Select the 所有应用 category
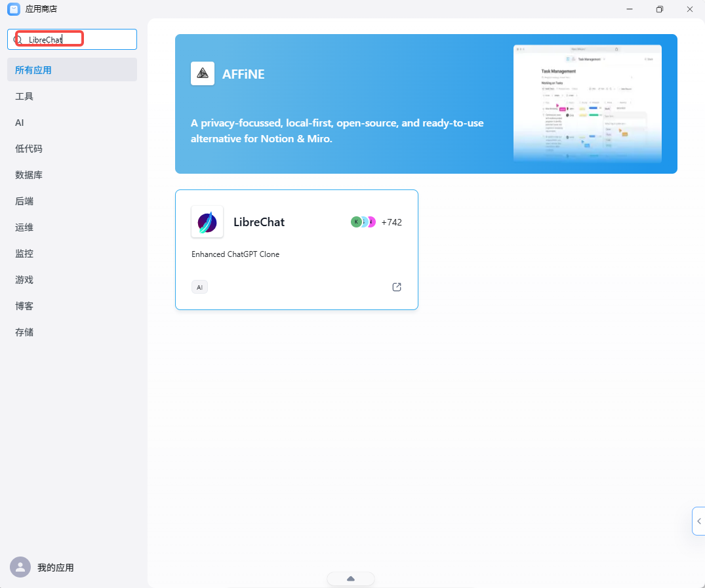The height and width of the screenshot is (588, 705). pos(72,69)
